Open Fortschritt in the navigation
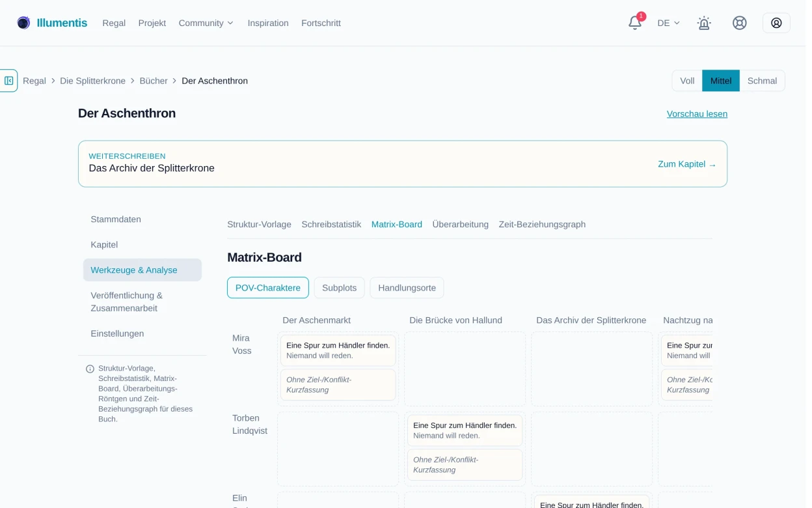The width and height of the screenshot is (812, 508). tap(321, 23)
